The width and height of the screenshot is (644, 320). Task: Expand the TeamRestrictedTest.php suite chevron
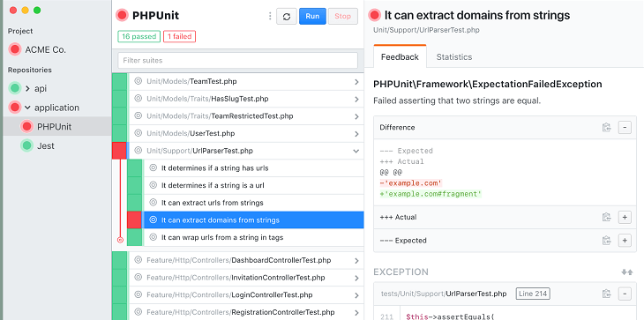356,116
